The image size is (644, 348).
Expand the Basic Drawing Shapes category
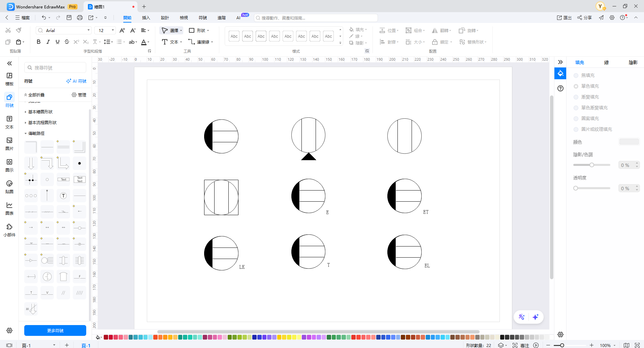40,112
